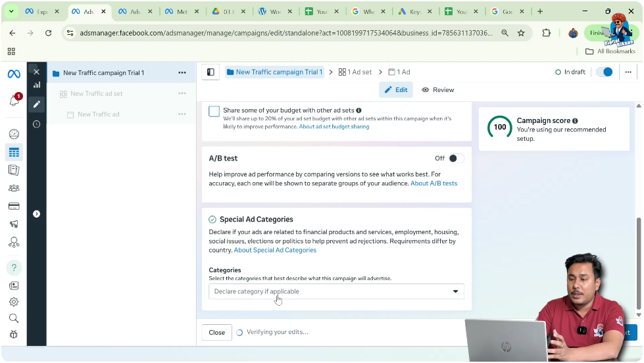Open About A/B tests link
The height and width of the screenshot is (363, 644).
click(433, 183)
